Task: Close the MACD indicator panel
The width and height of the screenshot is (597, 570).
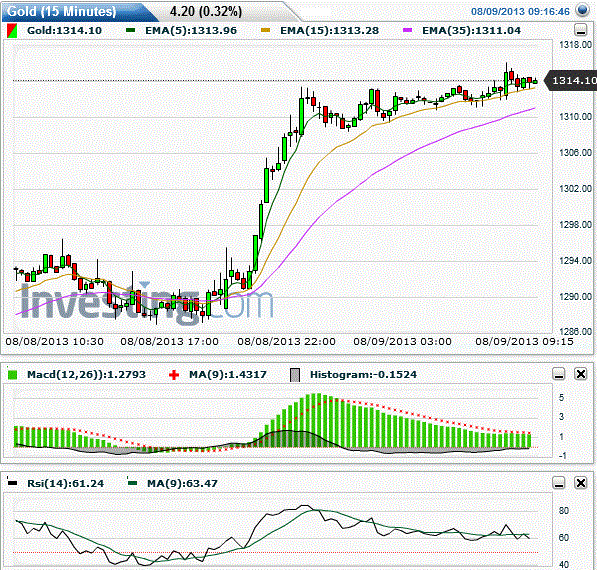Action: (x=581, y=374)
